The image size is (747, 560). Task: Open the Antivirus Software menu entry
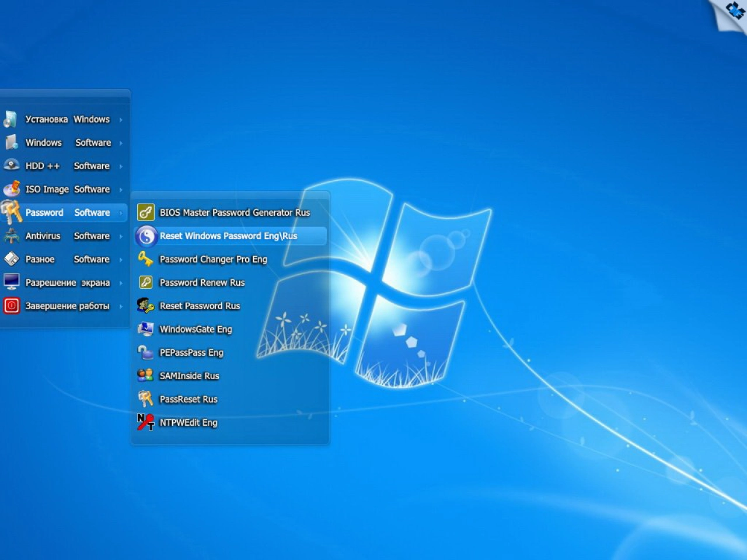pos(64,236)
